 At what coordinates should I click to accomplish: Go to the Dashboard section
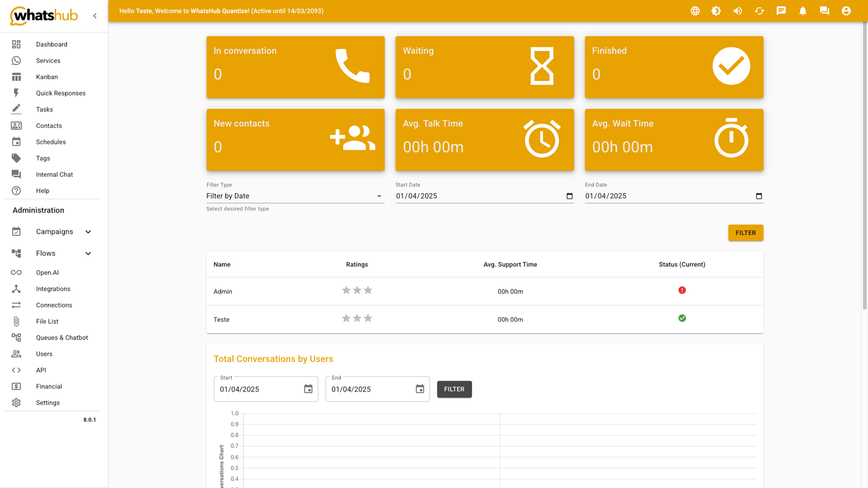point(52,44)
